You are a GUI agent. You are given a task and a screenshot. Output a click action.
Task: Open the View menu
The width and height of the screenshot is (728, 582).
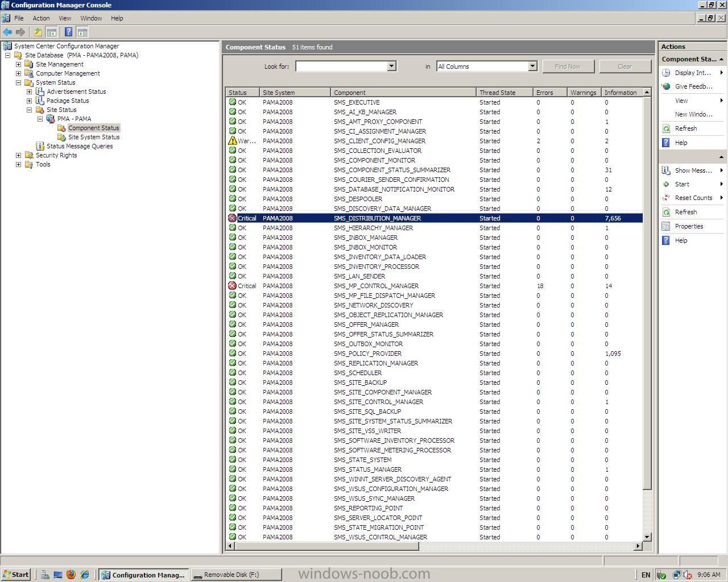[65, 18]
